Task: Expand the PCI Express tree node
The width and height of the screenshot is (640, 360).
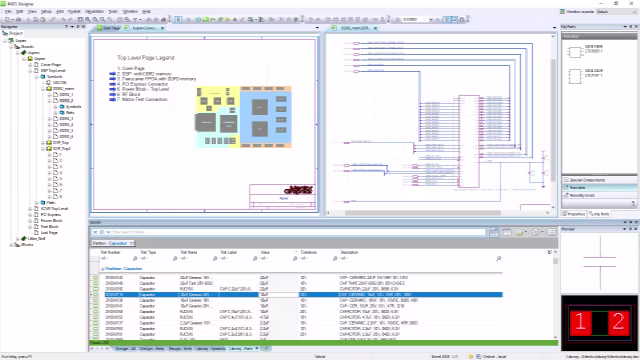Action: tap(30, 215)
